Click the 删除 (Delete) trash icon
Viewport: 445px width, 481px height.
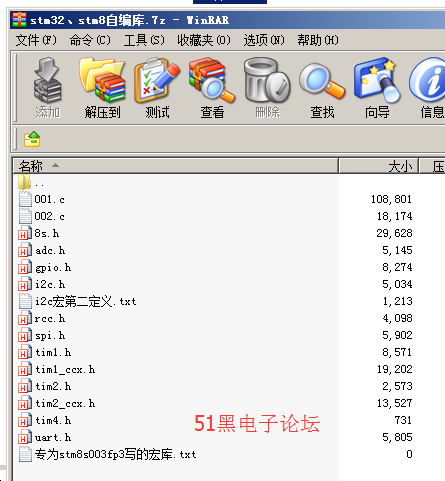coord(267,88)
